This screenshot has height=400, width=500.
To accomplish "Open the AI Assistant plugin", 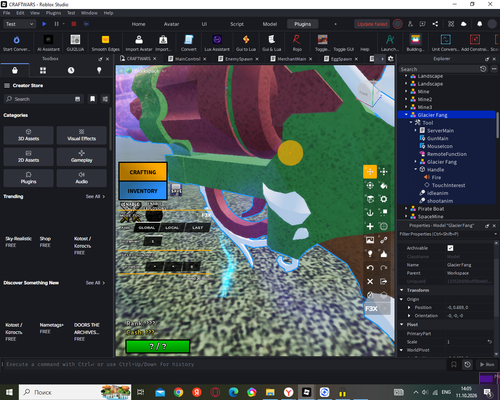I will click(x=48, y=43).
